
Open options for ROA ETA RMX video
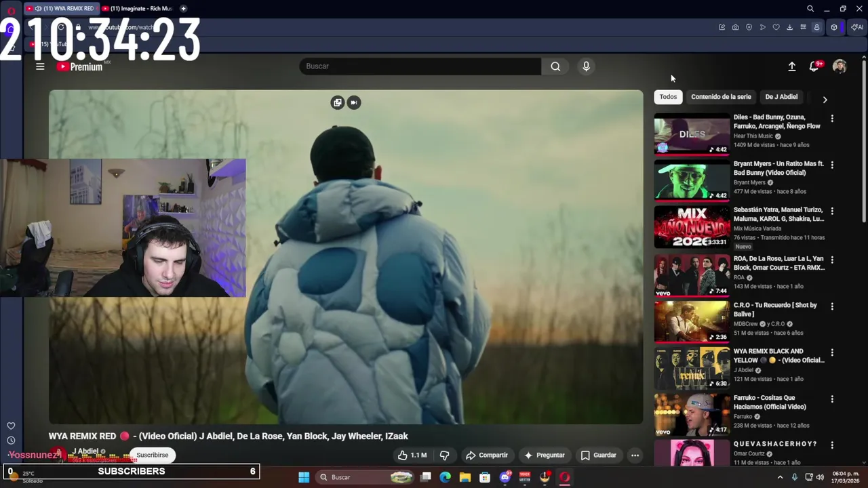click(x=832, y=260)
